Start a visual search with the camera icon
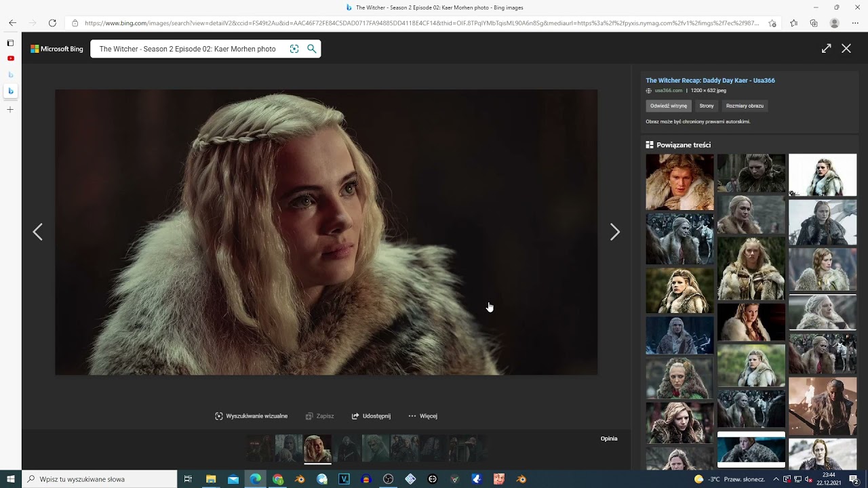The height and width of the screenshot is (488, 868). point(294,49)
